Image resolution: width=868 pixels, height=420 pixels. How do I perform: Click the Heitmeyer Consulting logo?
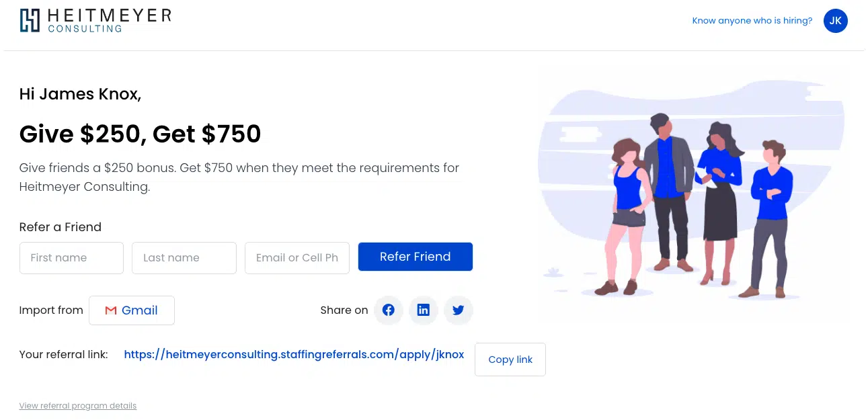coord(95,20)
